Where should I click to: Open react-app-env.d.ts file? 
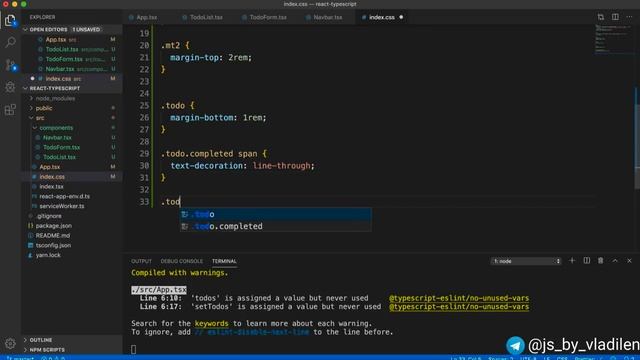click(71, 196)
